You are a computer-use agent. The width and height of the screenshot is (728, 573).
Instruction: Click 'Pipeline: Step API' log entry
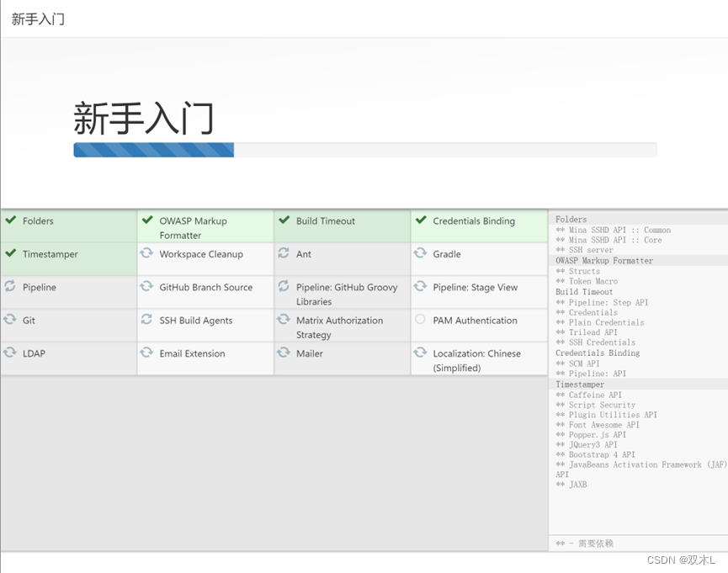[603, 302]
